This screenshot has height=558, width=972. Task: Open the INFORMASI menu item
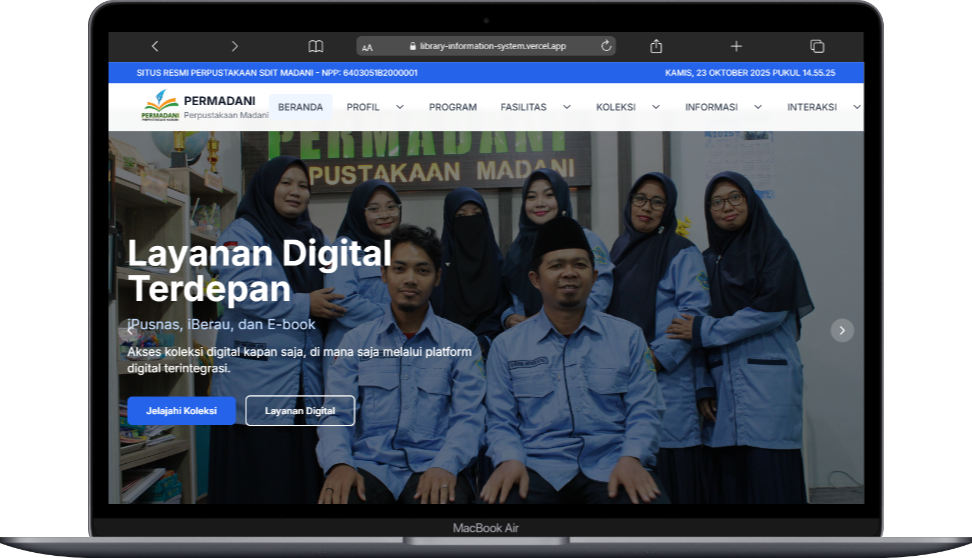(711, 107)
